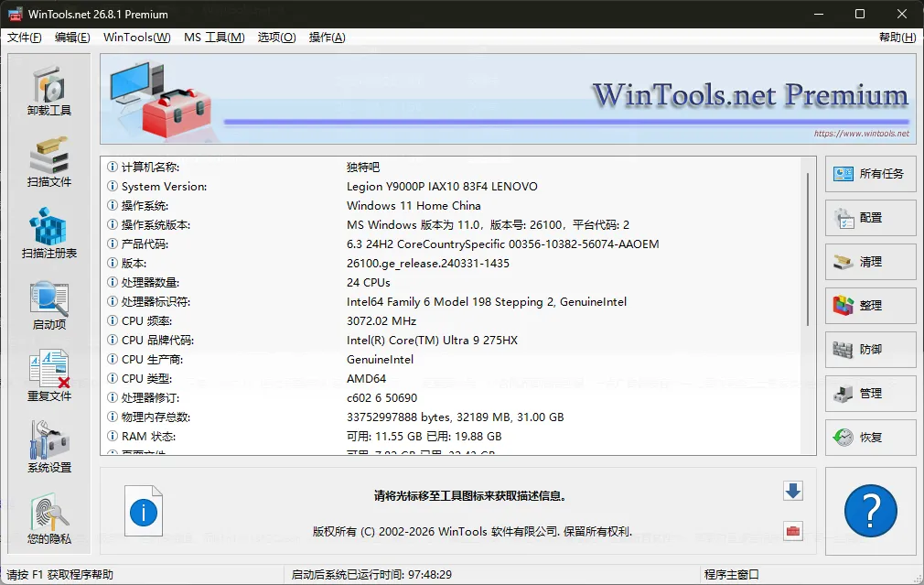Click the info icon beside CPU 类型
The image size is (924, 585).
tap(112, 379)
